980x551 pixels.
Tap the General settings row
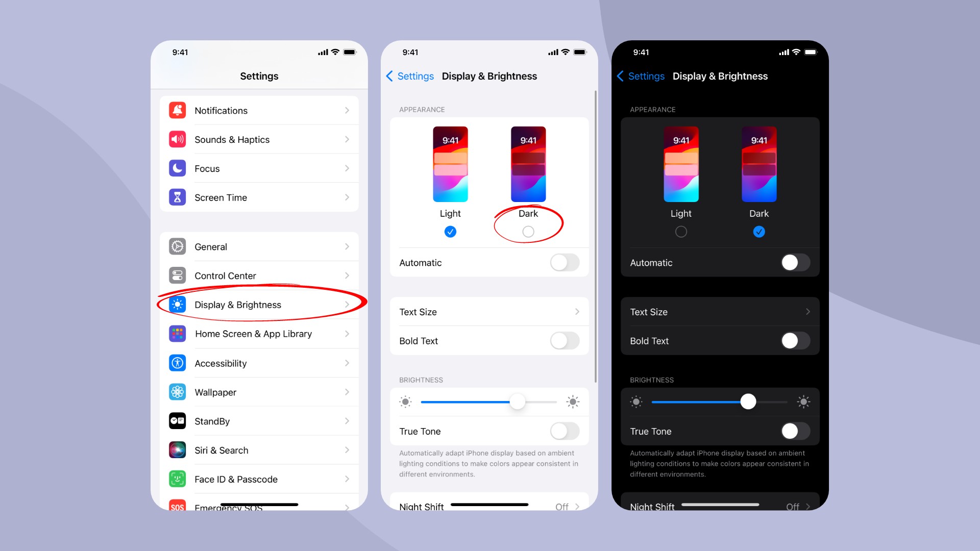pyautogui.click(x=259, y=246)
